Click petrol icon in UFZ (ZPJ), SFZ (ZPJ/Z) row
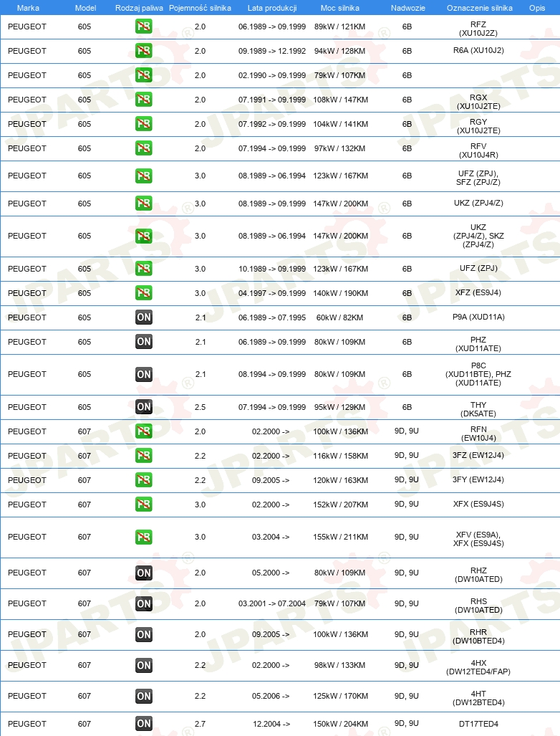 (143, 176)
